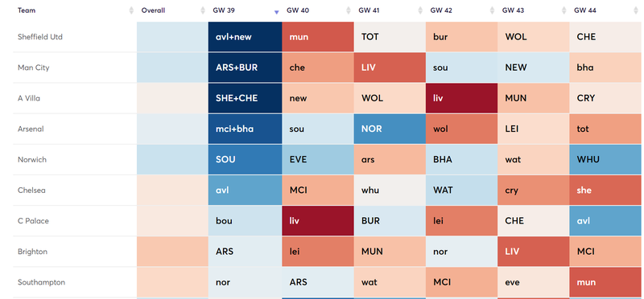Screen dimensions: 644x299
Task: Click the Overall column header label
Action: [153, 10]
